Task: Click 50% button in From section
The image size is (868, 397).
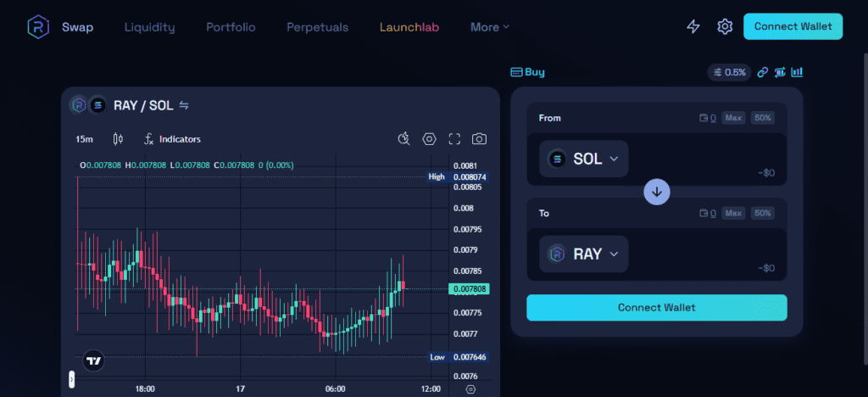Action: (763, 118)
